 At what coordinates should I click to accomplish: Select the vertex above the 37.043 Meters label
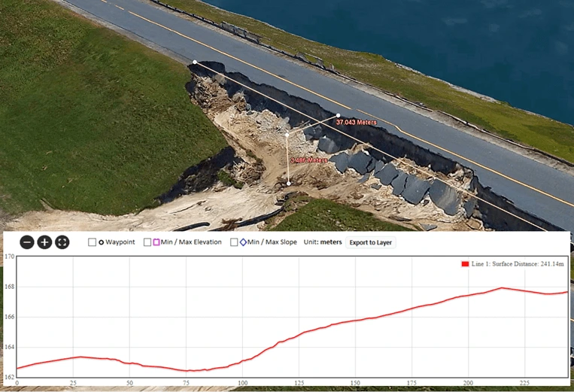tap(338, 115)
